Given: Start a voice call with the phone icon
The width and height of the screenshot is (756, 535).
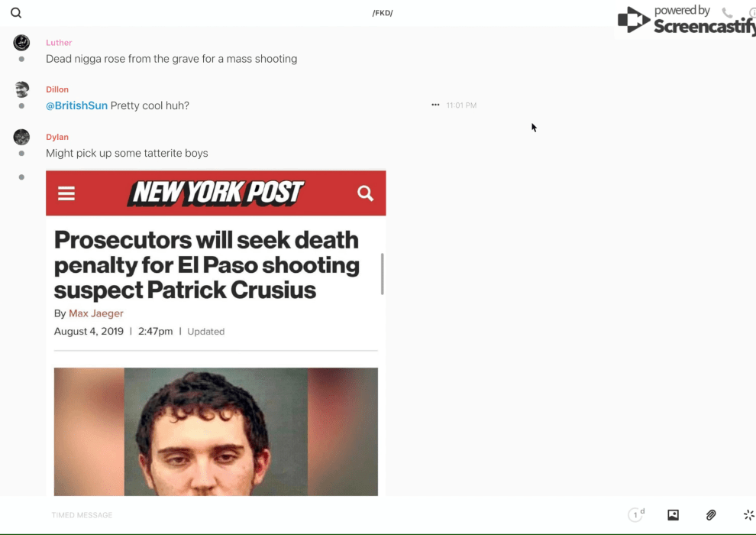Looking at the screenshot, I should (x=727, y=13).
